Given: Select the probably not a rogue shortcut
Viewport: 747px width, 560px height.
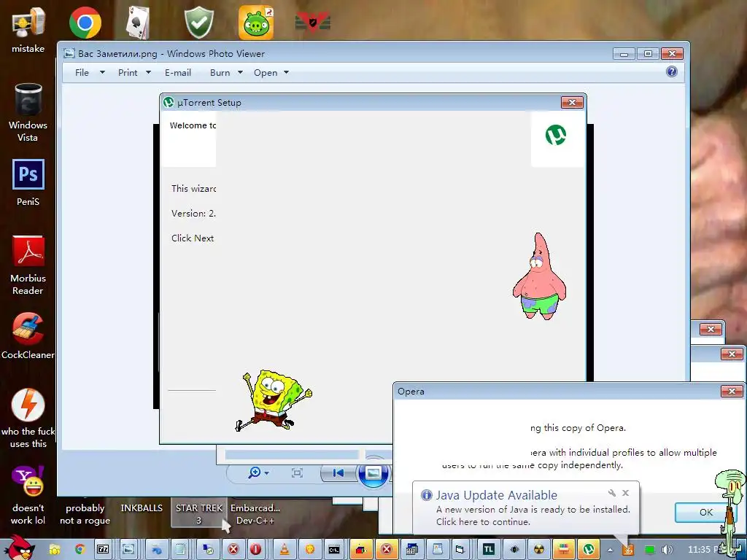Looking at the screenshot, I should tap(85, 514).
